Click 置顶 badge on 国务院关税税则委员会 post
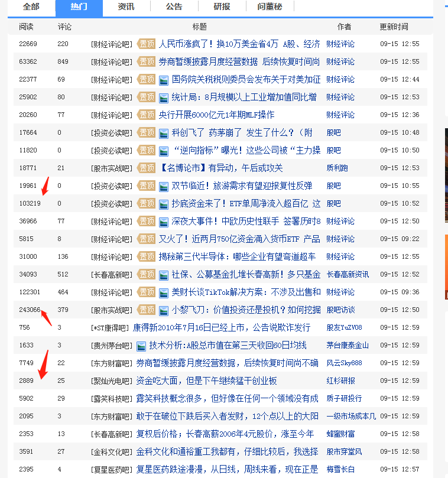Image resolution: width=448 pixels, height=478 pixels. [x=147, y=79]
